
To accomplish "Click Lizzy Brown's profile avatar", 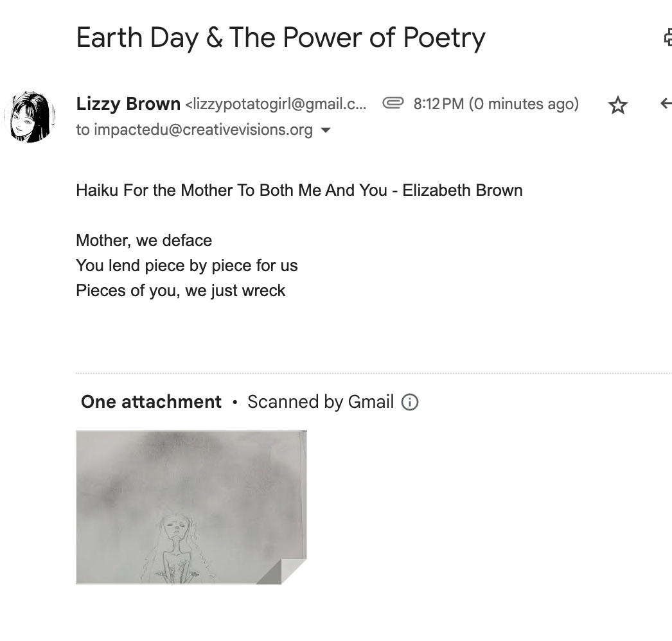I will (30, 116).
